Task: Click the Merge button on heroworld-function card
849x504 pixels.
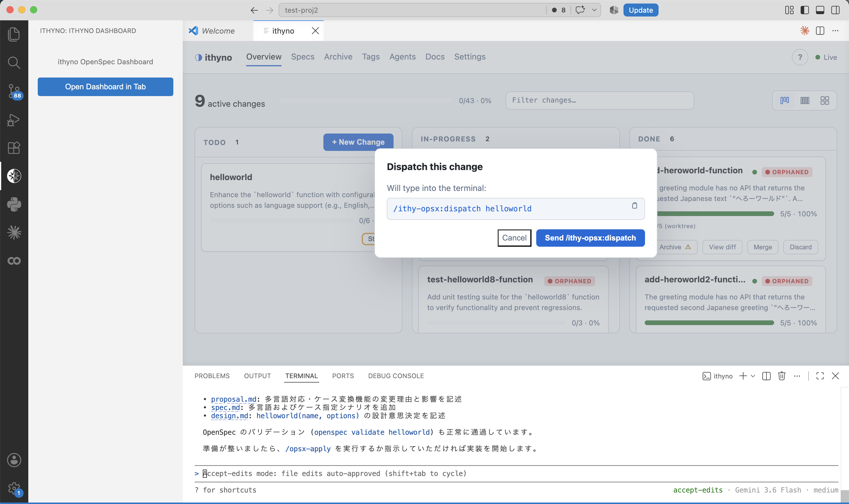Action: click(x=763, y=247)
